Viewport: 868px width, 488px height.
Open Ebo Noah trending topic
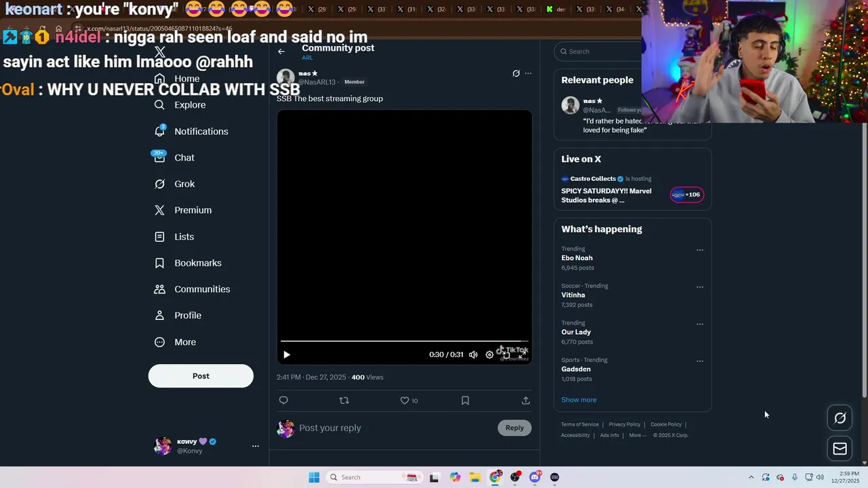click(577, 258)
